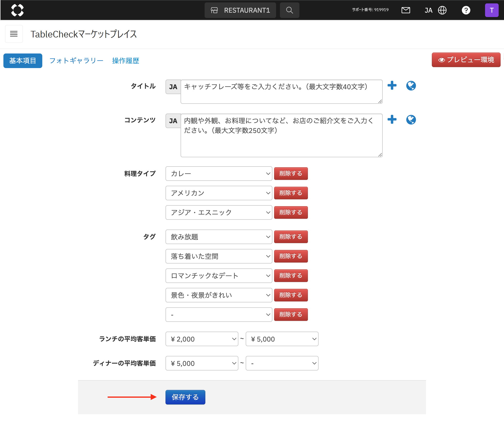The height and width of the screenshot is (423, 504).
Task: Click the サポート番号: 919919 text
Action: click(x=370, y=10)
